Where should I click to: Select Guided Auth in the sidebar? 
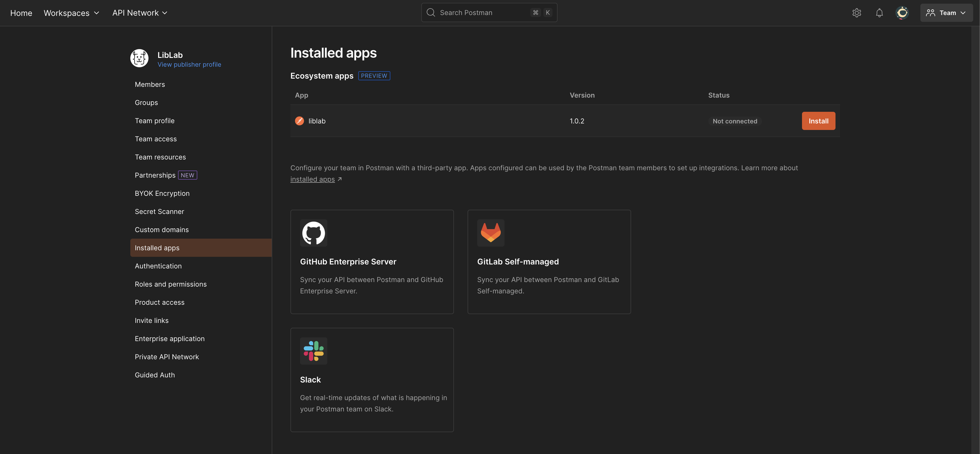154,375
